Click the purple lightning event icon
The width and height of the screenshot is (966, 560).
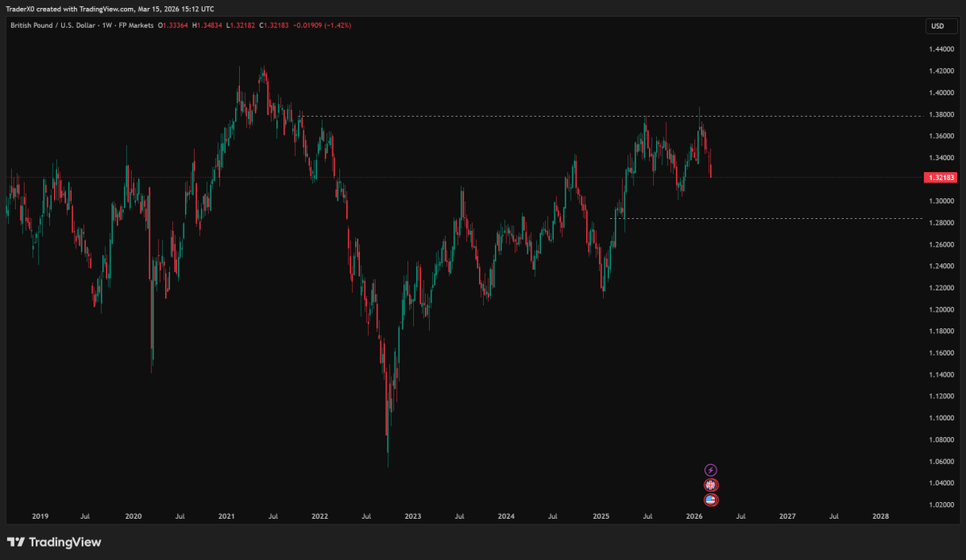[711, 470]
